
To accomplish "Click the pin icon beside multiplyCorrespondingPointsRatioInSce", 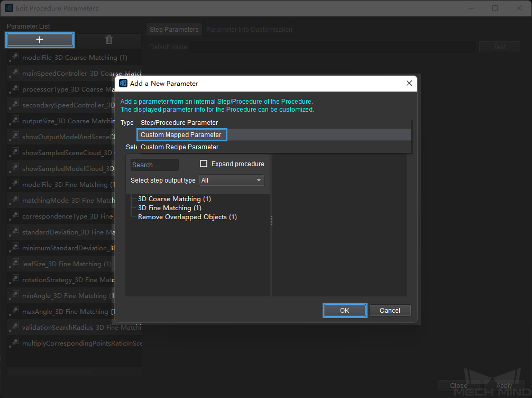I will [x=14, y=342].
